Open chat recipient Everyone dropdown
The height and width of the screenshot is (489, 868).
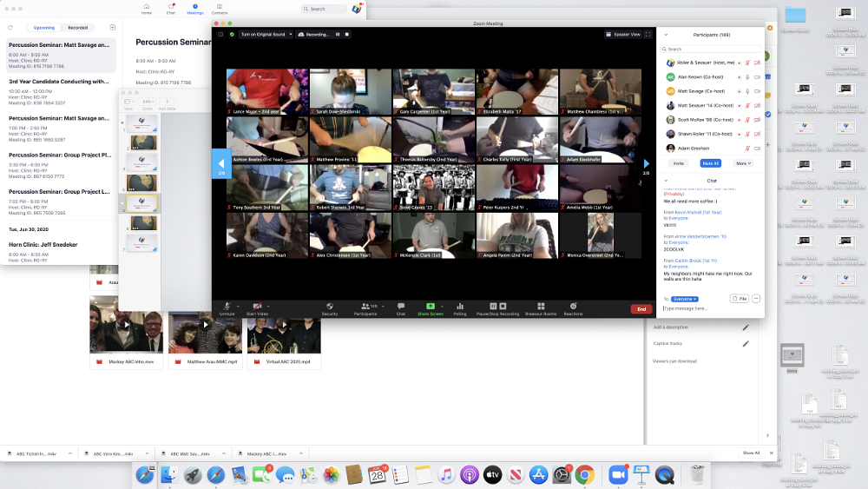pos(684,299)
